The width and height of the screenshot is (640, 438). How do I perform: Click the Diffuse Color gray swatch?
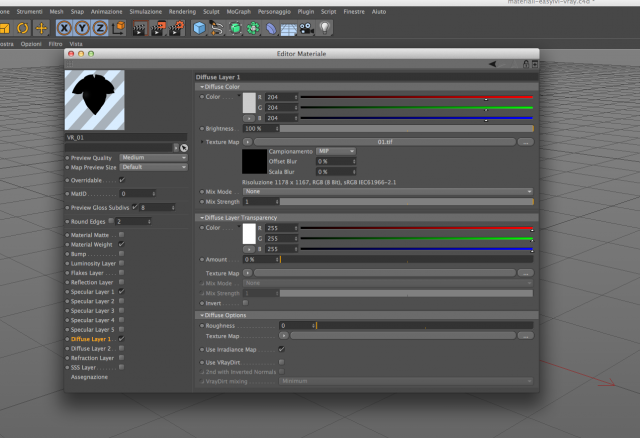click(x=249, y=102)
